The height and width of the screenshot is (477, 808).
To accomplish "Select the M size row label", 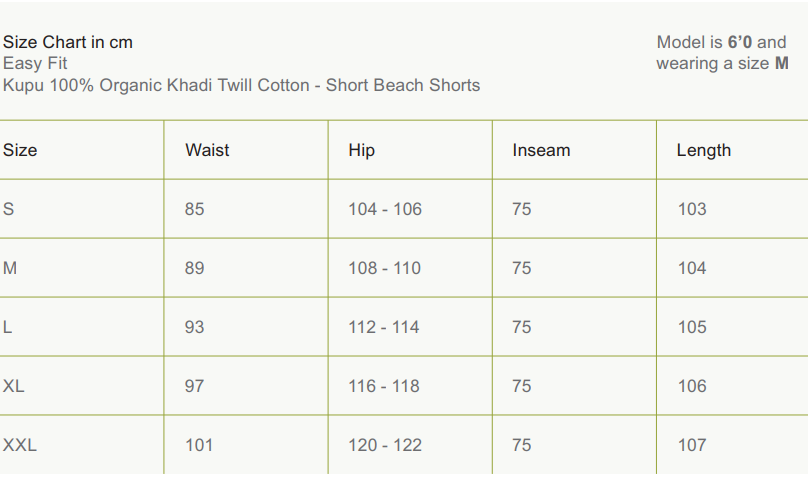I will click(x=10, y=268).
